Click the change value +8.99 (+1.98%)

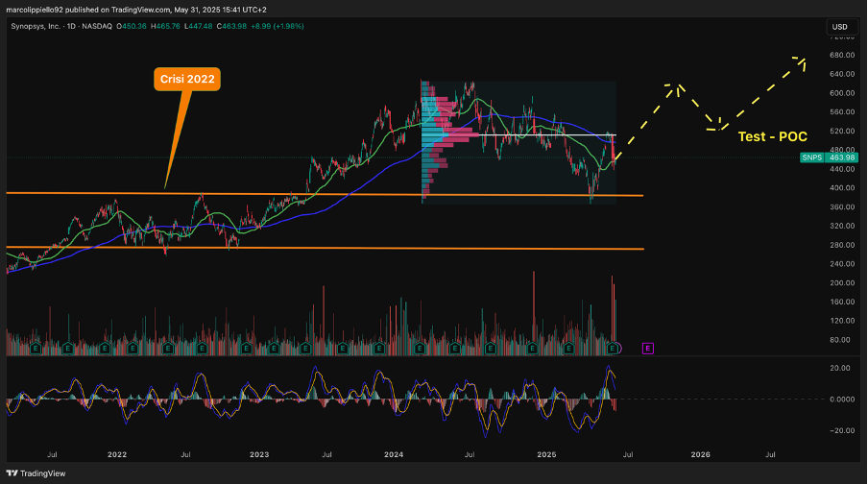277,26
